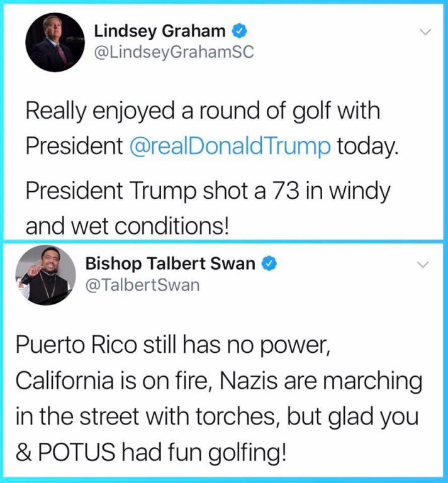The height and width of the screenshot is (483, 448).
Task: Click Bishop Talbert Swan's profile avatar
Action: pyautogui.click(x=46, y=274)
